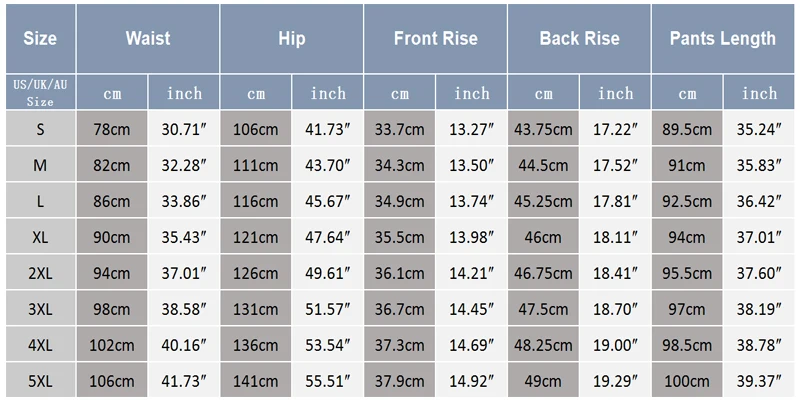
Task: Select the Back Rise header cell
Action: (x=580, y=38)
